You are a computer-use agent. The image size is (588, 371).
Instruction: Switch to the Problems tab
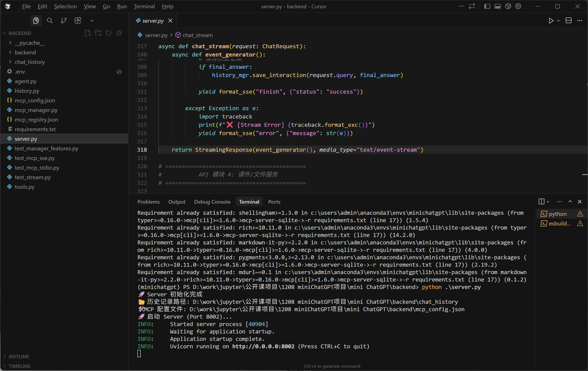pyautogui.click(x=149, y=202)
